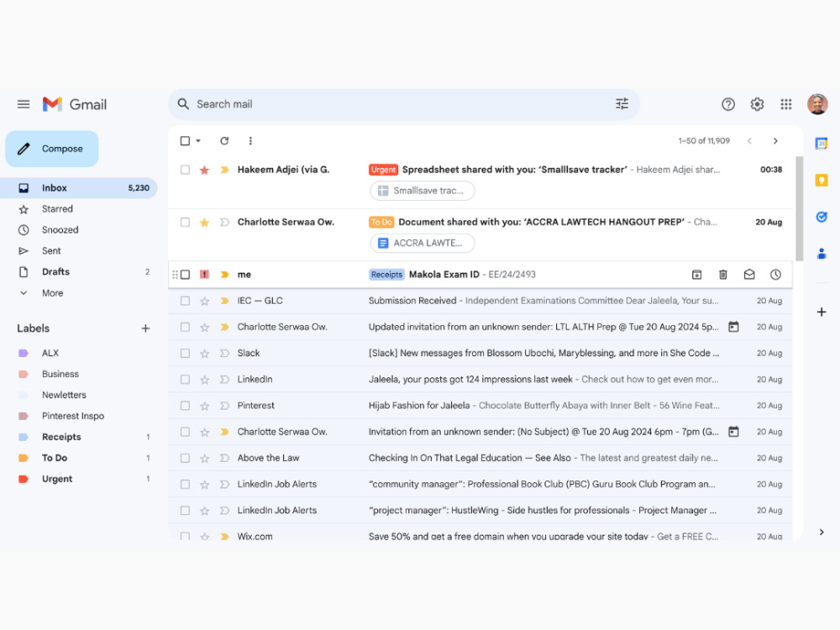Open Contacts side panel
This screenshot has height=630, width=840.
[822, 254]
